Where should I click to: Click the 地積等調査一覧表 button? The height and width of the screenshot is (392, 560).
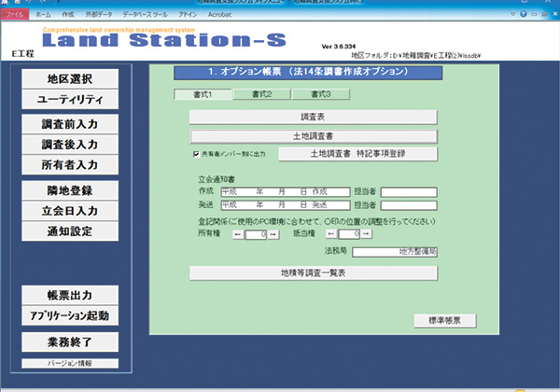(313, 273)
